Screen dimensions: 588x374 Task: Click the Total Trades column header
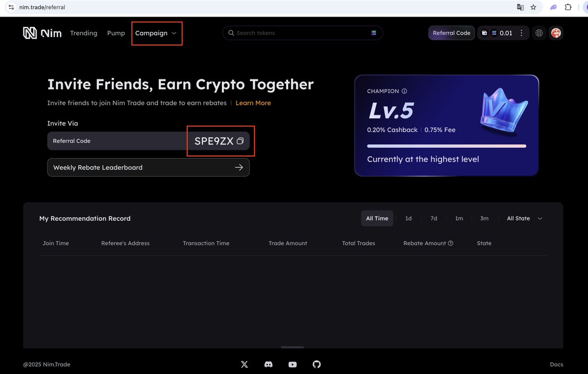click(x=358, y=243)
